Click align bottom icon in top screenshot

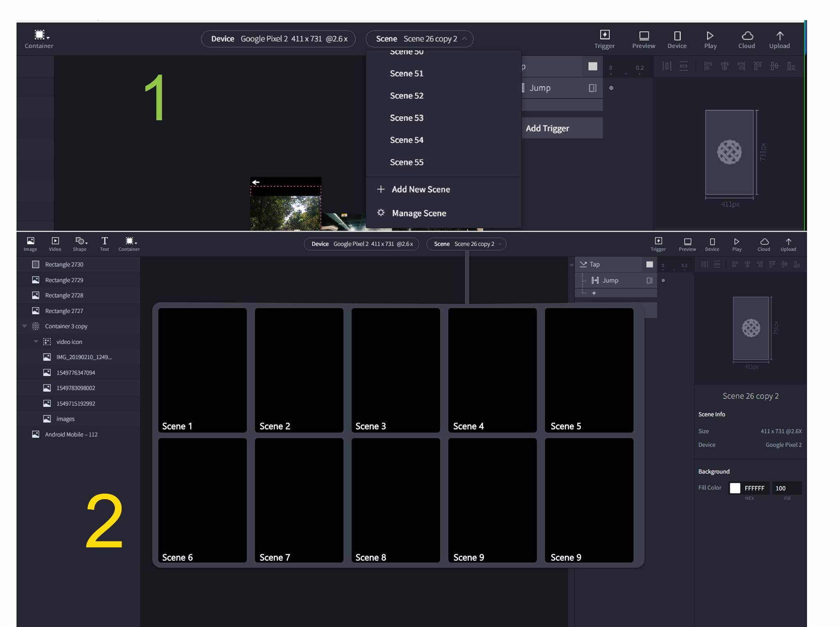click(x=791, y=66)
